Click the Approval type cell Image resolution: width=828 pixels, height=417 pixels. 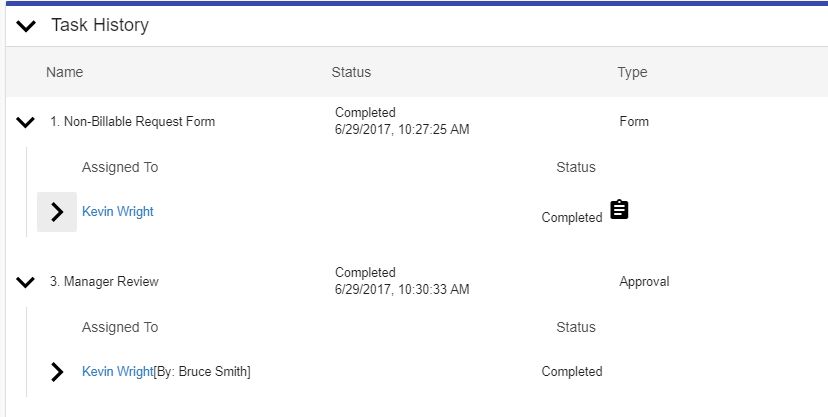pyautogui.click(x=644, y=281)
